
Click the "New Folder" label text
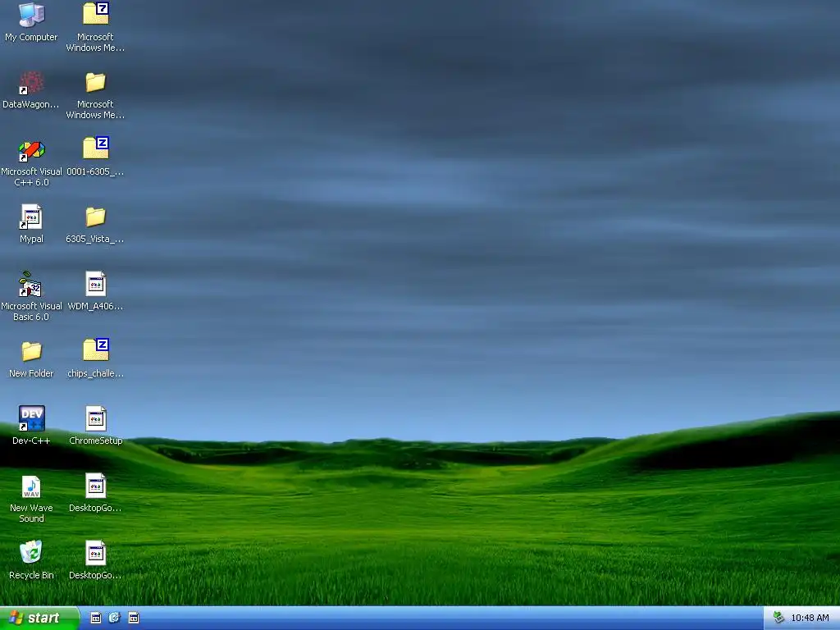click(31, 373)
